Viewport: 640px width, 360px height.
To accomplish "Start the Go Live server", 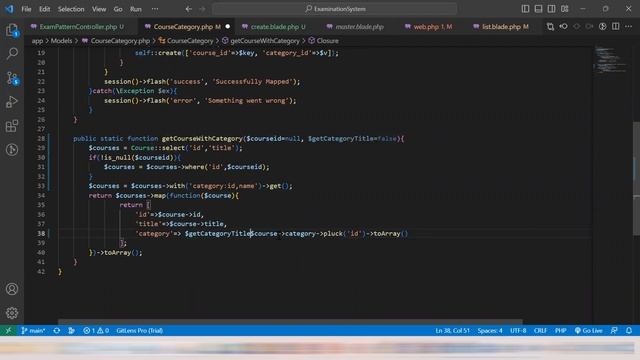I will coord(589,331).
